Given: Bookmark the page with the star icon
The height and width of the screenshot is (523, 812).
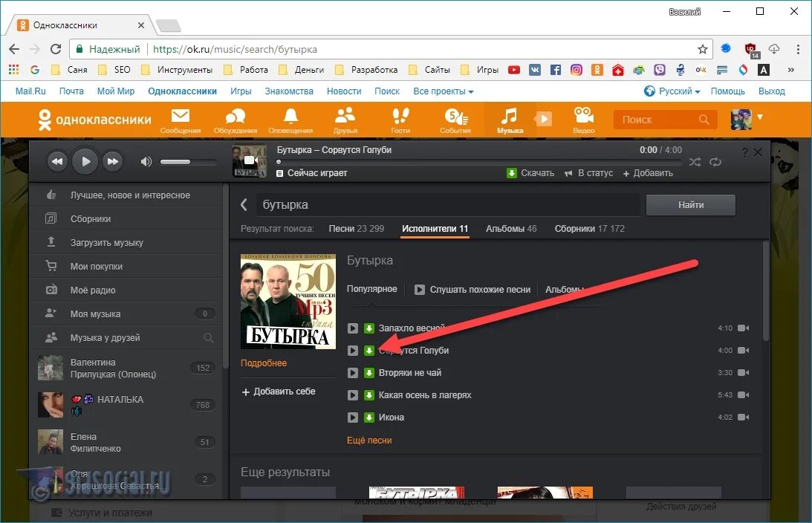Looking at the screenshot, I should pyautogui.click(x=702, y=49).
